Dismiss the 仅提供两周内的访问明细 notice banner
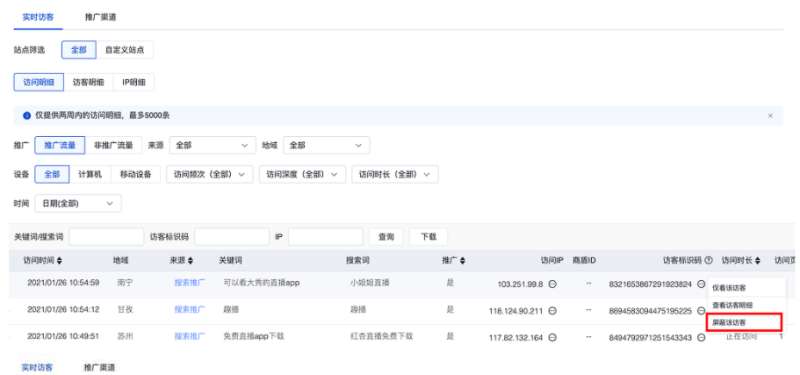This screenshot has height=375, width=800. pyautogui.click(x=770, y=116)
